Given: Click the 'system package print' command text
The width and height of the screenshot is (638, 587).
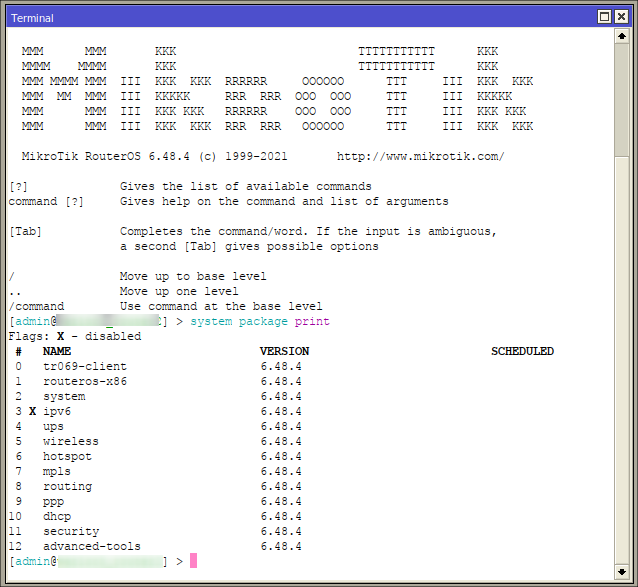Looking at the screenshot, I should click(259, 321).
